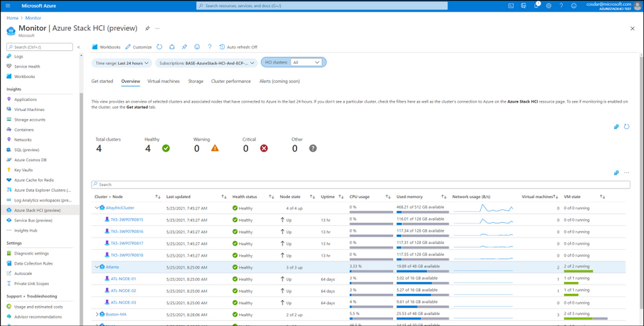Collapse the left sidebar menu
This screenshot has height=326, width=644.
[79, 47]
